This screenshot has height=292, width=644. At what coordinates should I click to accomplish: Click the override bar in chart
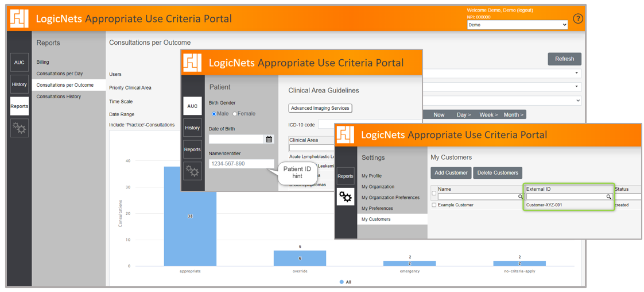tap(300, 258)
